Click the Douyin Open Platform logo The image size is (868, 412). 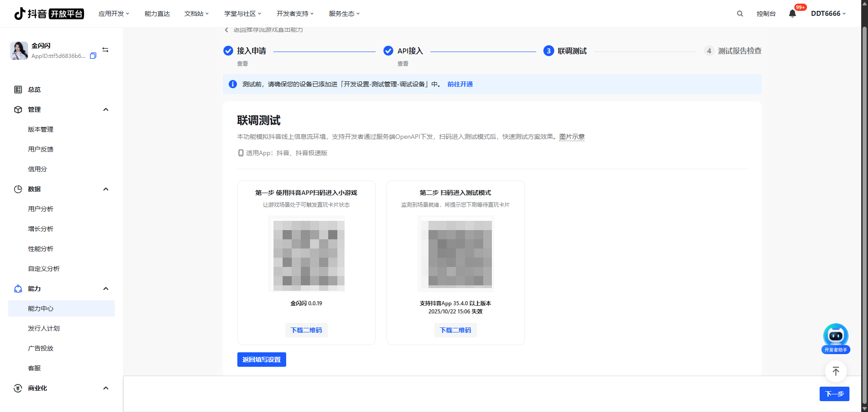(x=49, y=14)
